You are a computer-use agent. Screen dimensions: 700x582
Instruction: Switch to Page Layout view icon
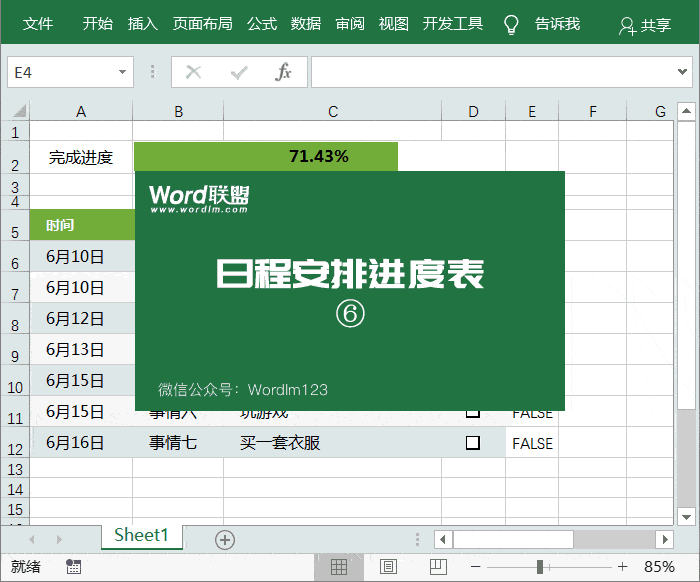pos(388,567)
